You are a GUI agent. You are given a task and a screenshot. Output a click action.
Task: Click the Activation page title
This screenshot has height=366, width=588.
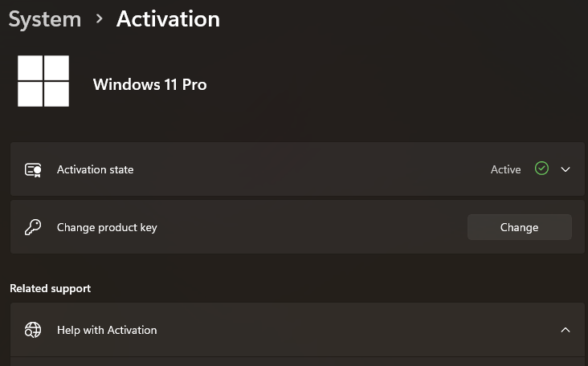tap(168, 18)
